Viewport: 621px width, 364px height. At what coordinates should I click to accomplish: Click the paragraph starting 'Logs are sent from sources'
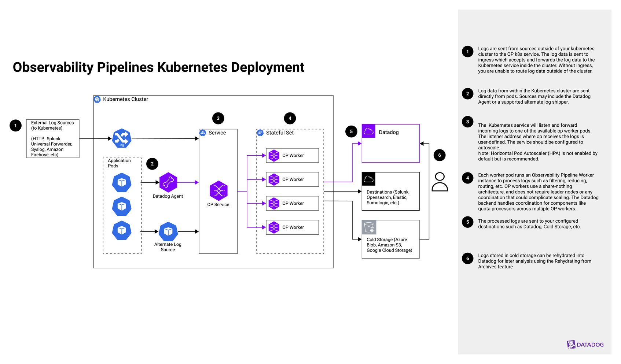[536, 60]
